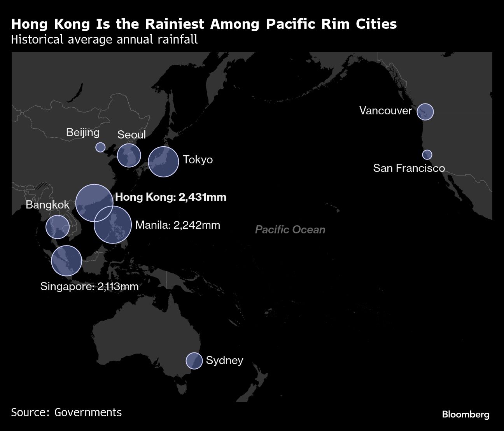Click the 'Sydney' text label
This screenshot has height=431, width=504.
tap(224, 360)
